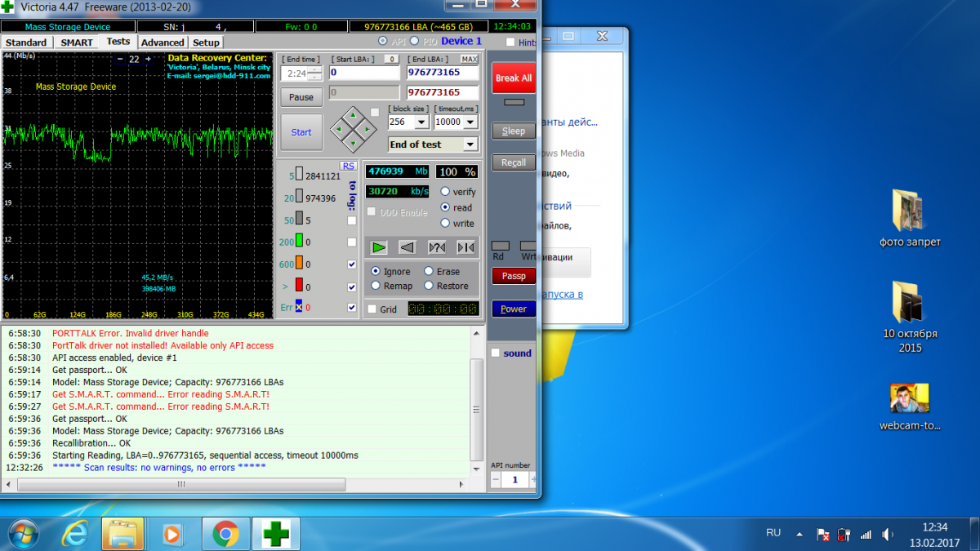Click the Passp button

pyautogui.click(x=514, y=276)
